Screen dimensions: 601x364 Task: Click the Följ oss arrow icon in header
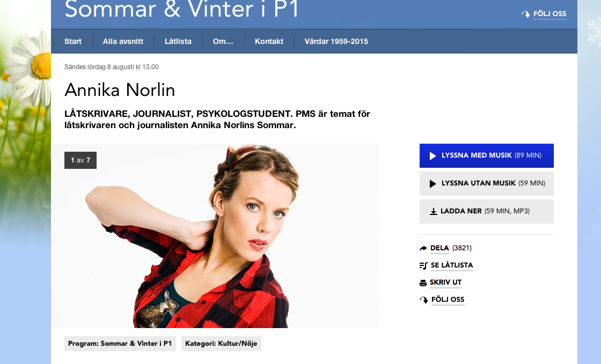pyautogui.click(x=525, y=14)
